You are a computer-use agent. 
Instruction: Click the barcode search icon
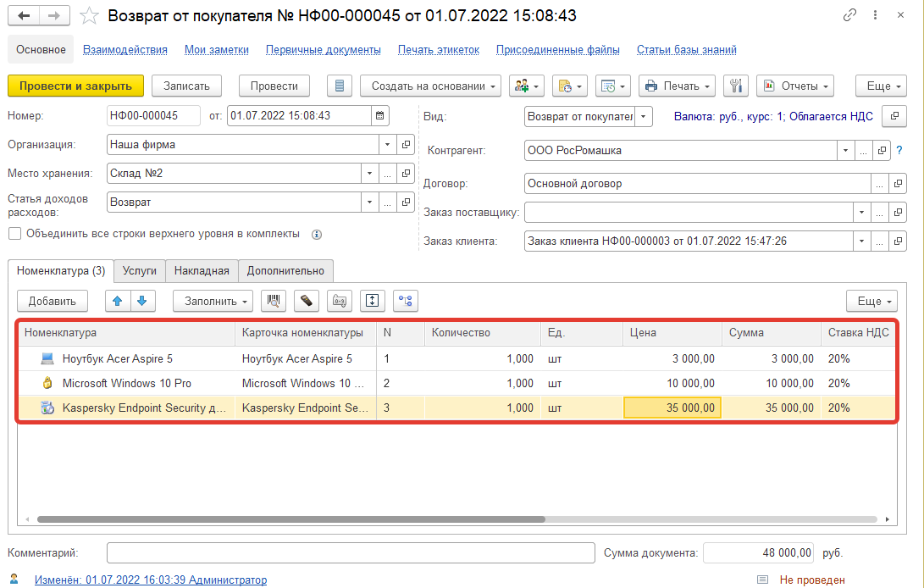tap(274, 301)
